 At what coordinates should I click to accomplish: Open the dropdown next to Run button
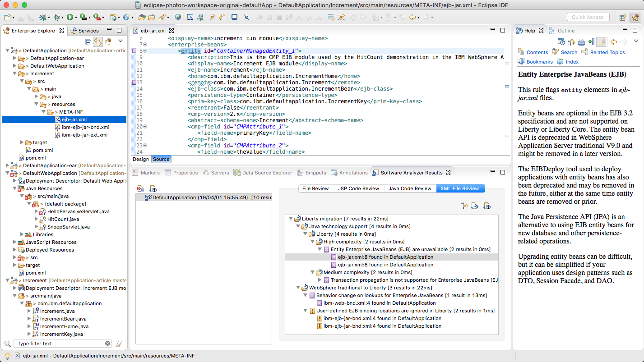pos(76,18)
